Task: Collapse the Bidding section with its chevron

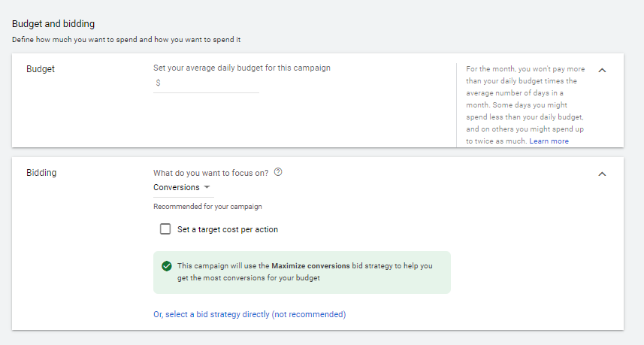Action: coord(602,174)
